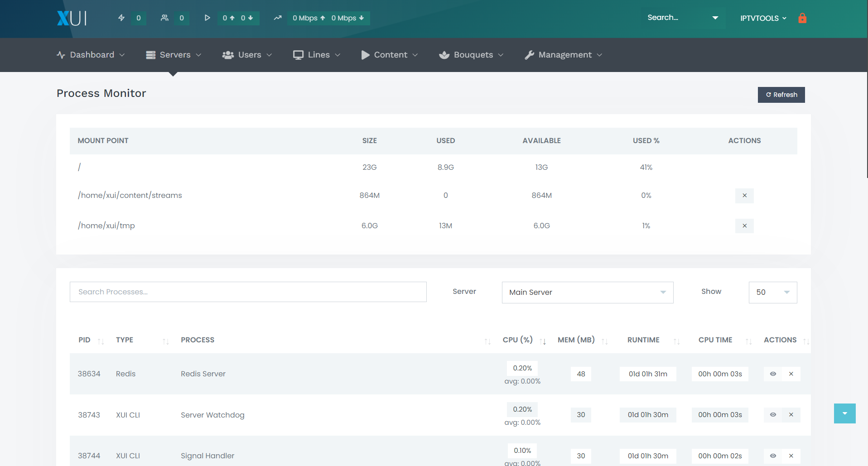Image resolution: width=868 pixels, height=466 pixels.
Task: Open the Dashboard menu
Action: [x=91, y=55]
